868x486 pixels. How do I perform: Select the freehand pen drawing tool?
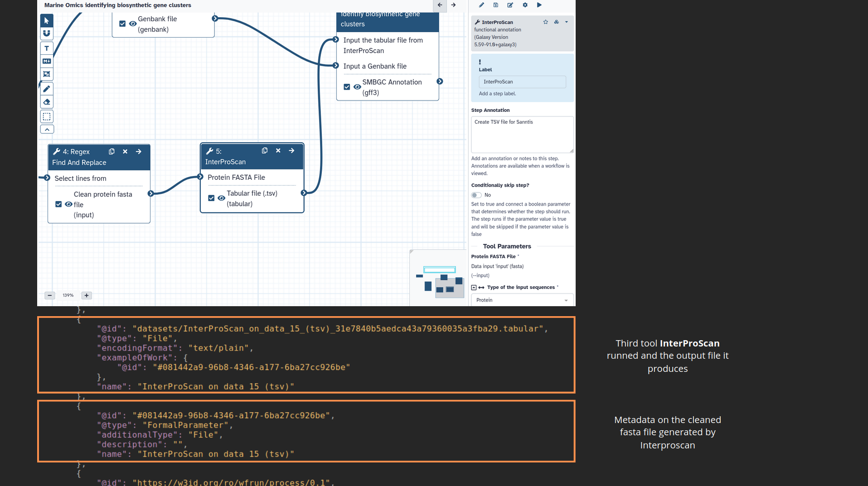point(47,89)
